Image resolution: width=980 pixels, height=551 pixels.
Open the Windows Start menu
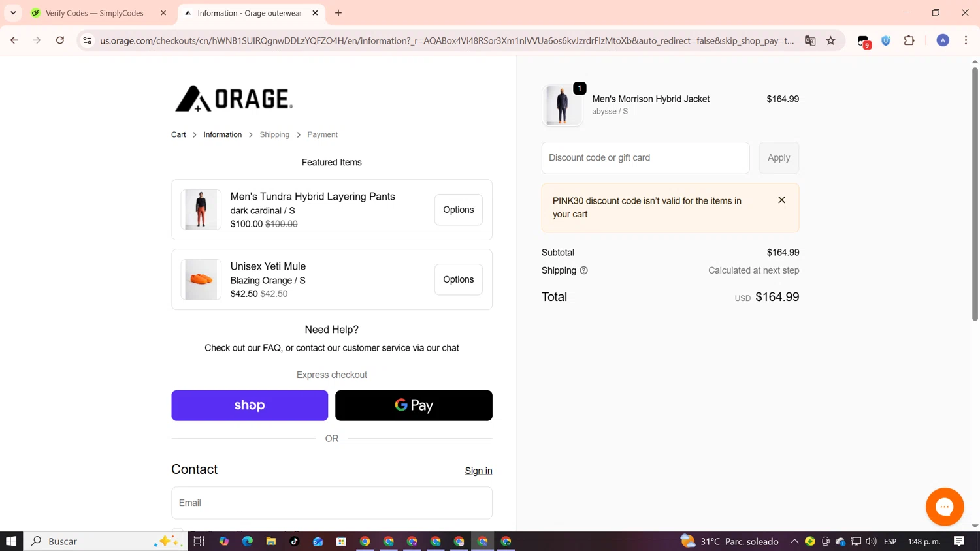point(11,541)
